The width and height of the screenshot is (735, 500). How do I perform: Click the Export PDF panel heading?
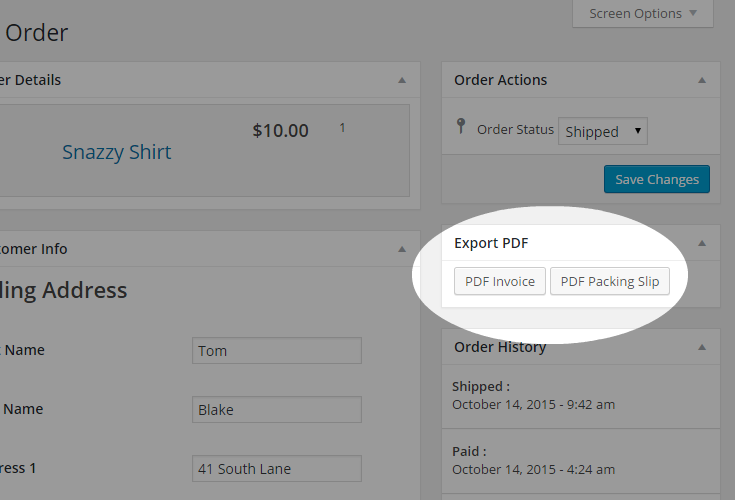[491, 243]
